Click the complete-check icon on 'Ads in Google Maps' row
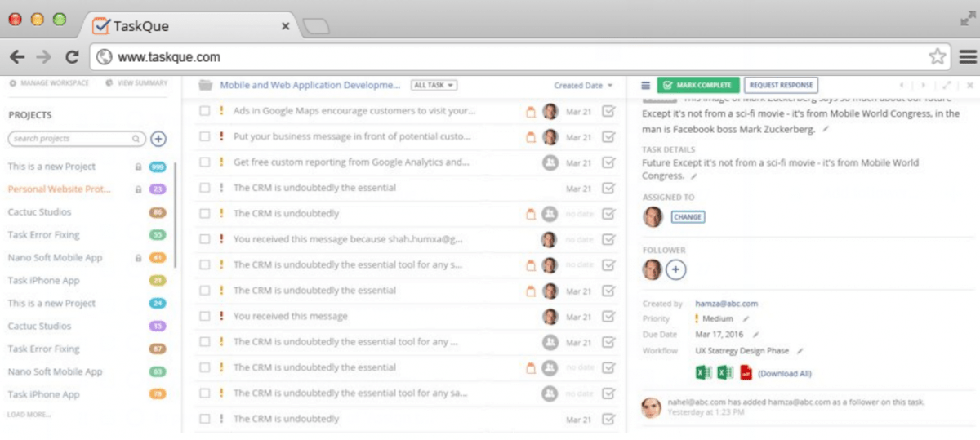The height and width of the screenshot is (440, 980). point(608,111)
